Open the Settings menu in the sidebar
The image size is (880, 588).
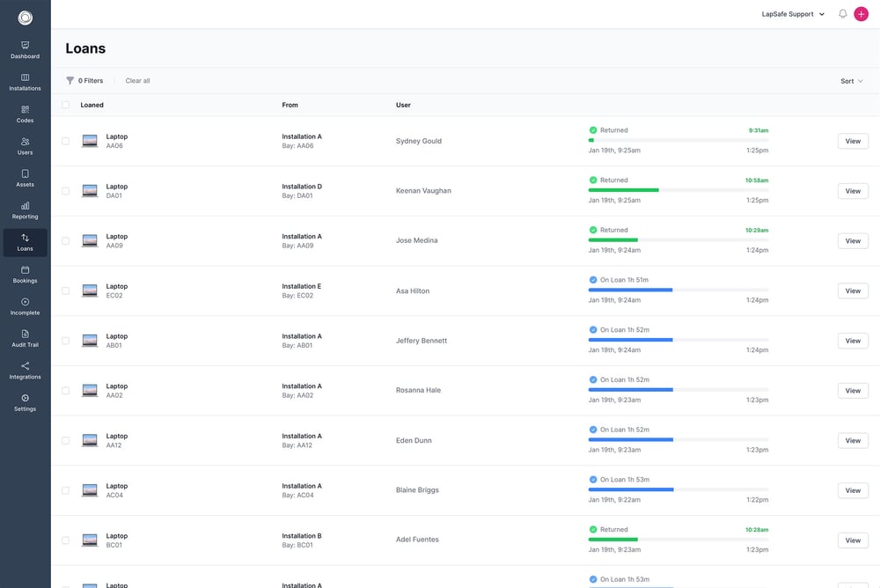point(25,403)
